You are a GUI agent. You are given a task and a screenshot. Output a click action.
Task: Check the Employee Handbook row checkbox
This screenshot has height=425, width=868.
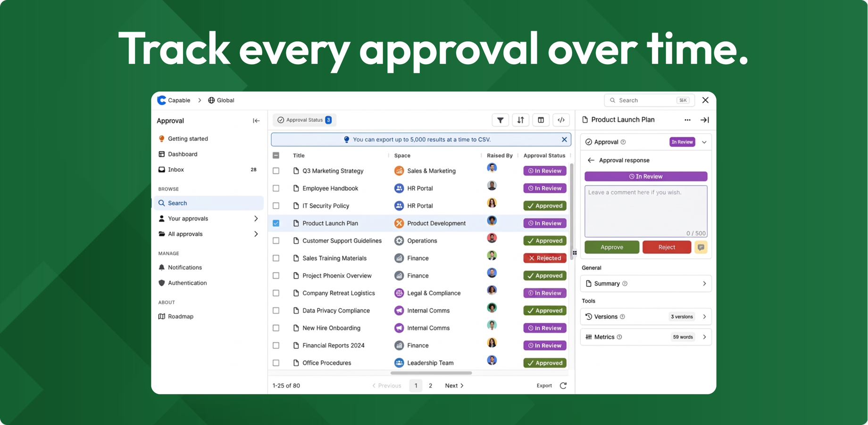click(276, 188)
